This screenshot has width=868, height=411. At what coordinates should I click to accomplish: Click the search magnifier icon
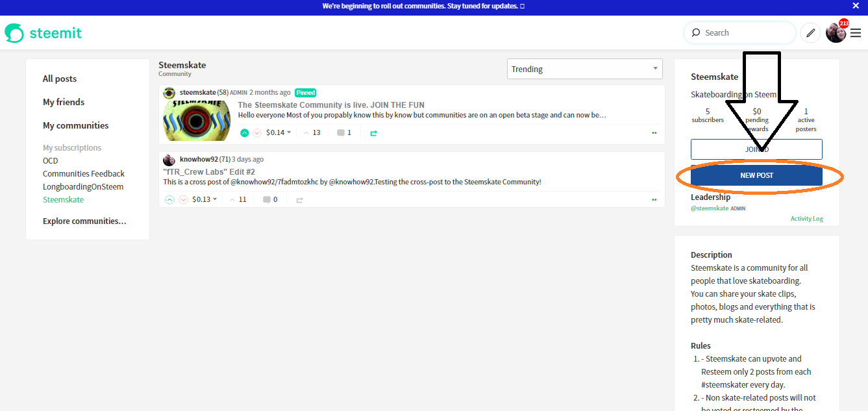(696, 32)
